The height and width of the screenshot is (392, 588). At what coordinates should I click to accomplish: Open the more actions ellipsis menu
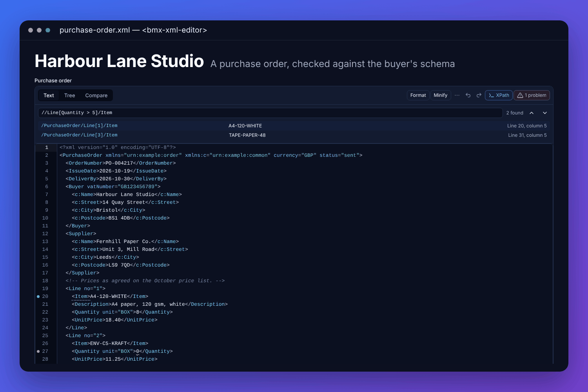click(x=457, y=95)
